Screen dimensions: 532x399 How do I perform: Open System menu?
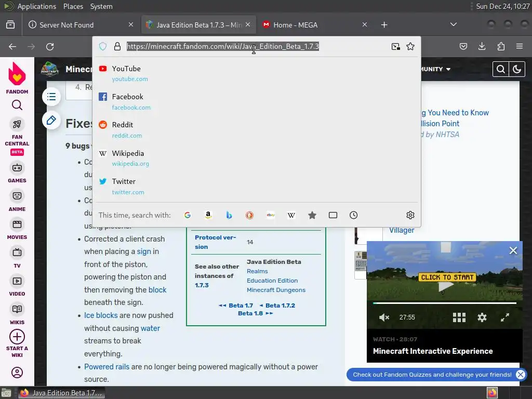pyautogui.click(x=101, y=6)
